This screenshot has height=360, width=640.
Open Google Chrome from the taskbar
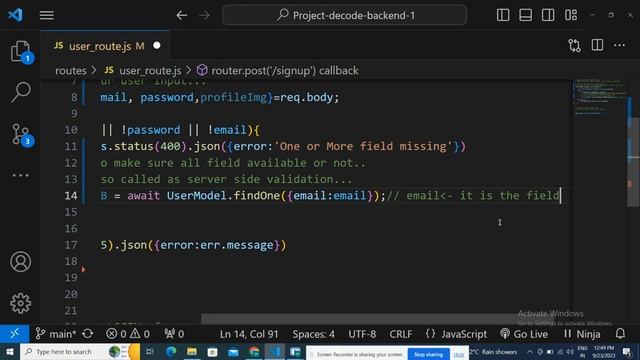tap(254, 351)
